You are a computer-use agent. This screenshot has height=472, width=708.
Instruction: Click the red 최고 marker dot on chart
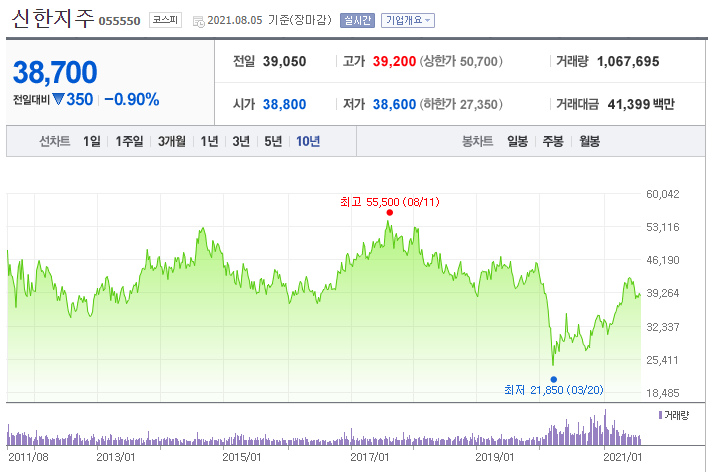pos(390,213)
